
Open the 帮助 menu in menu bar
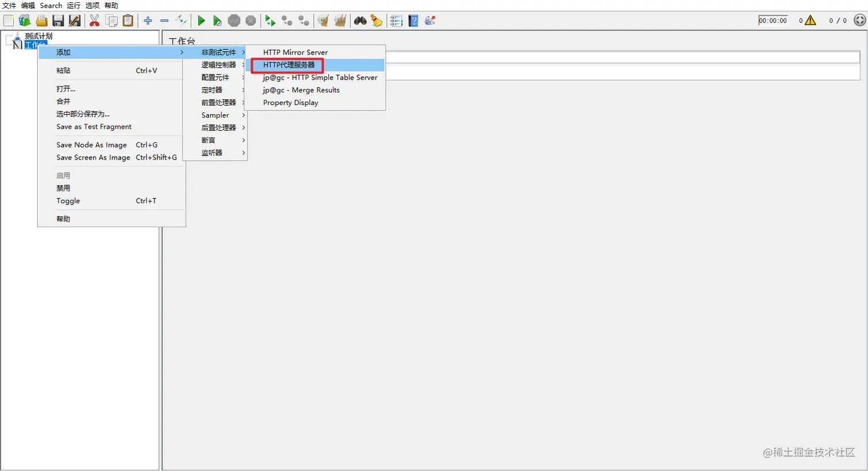(x=111, y=5)
